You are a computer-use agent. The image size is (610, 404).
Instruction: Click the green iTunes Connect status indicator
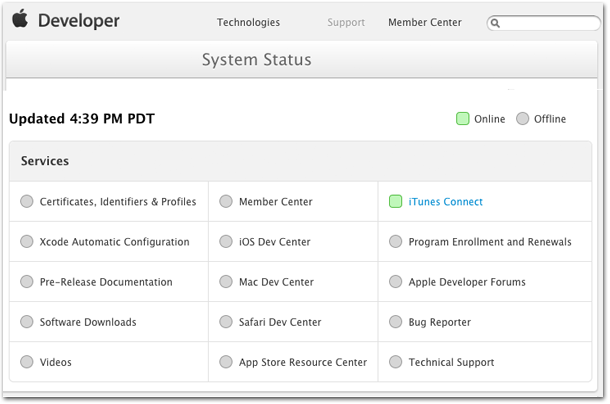point(395,201)
